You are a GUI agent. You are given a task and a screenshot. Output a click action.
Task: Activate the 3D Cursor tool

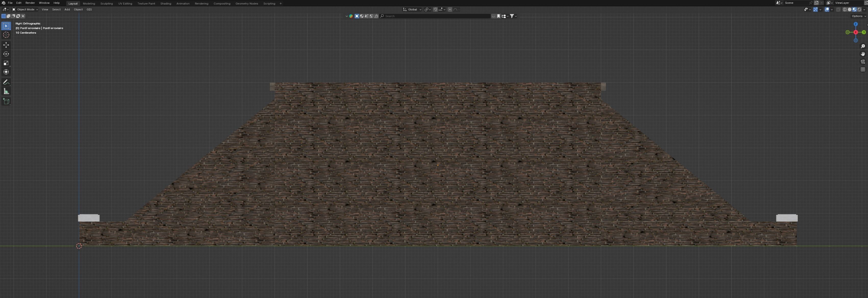pos(6,35)
